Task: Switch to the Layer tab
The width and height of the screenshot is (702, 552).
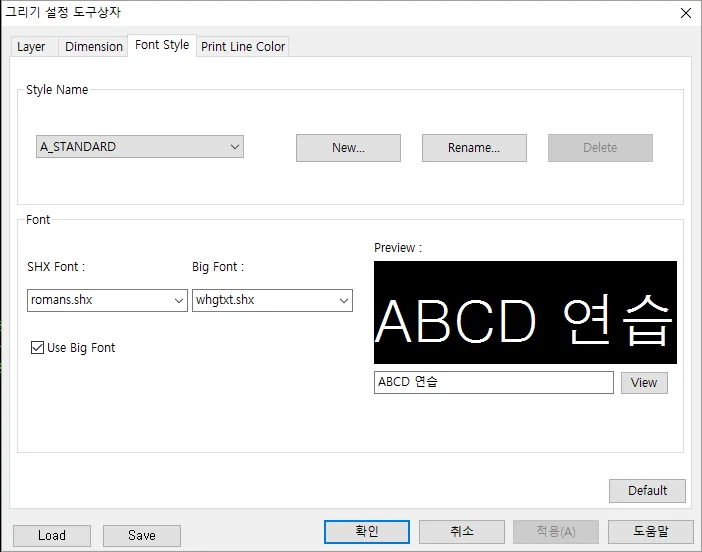Action: (34, 47)
